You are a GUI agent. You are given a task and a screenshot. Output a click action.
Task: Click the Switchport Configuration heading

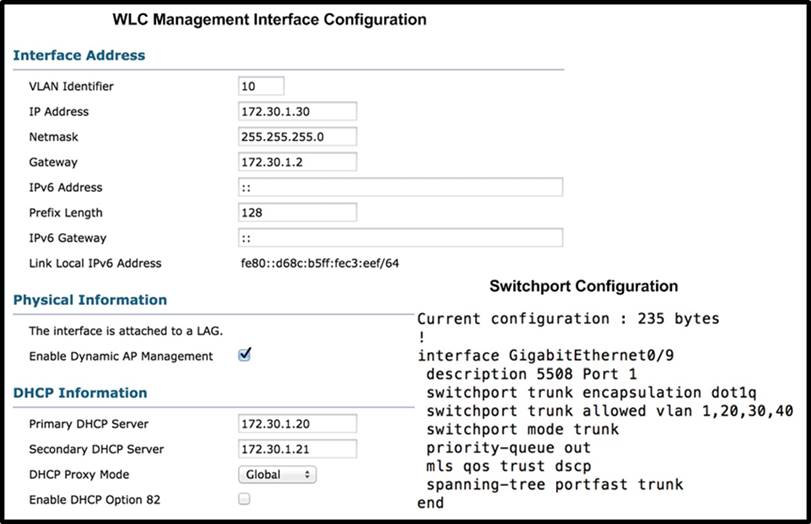click(x=583, y=287)
